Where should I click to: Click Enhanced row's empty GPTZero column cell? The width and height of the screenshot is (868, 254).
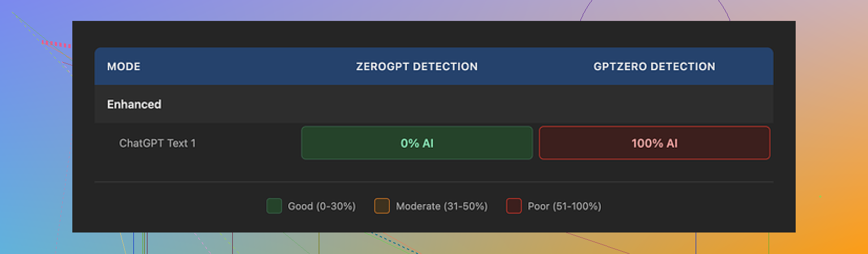click(x=654, y=105)
